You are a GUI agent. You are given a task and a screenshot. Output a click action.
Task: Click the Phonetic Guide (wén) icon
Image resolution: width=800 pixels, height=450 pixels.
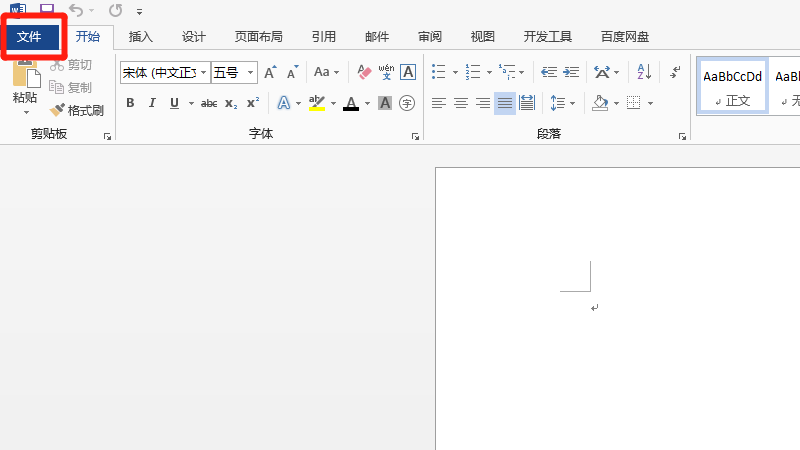386,72
